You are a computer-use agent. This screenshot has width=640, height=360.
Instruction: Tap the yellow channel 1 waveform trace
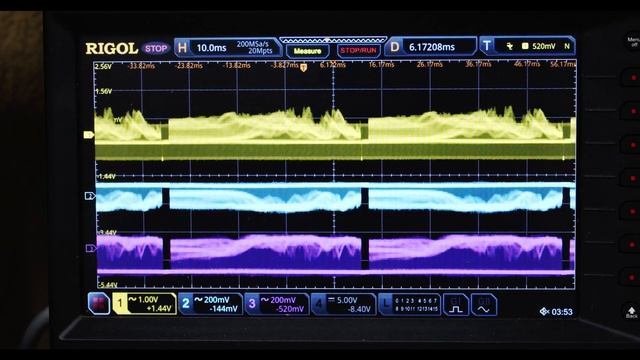335,134
